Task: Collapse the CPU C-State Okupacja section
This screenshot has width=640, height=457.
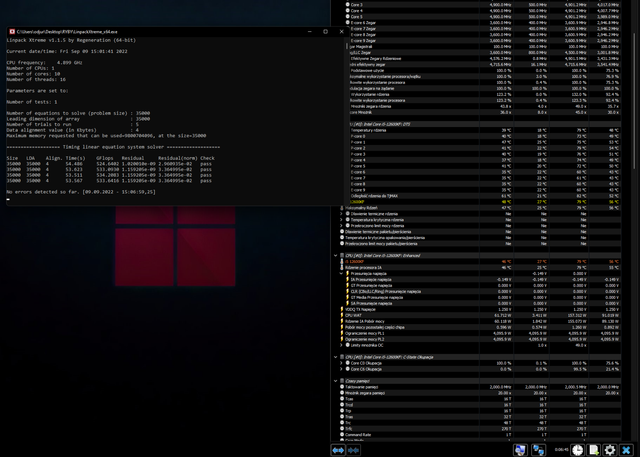Action: pos(336,357)
